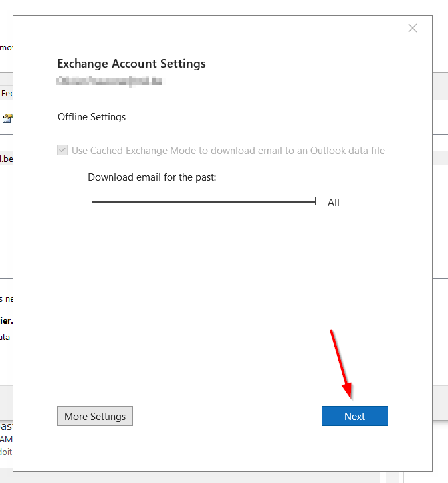Click the slider handle beside All
Image resolution: width=448 pixels, height=483 pixels.
pyautogui.click(x=316, y=201)
